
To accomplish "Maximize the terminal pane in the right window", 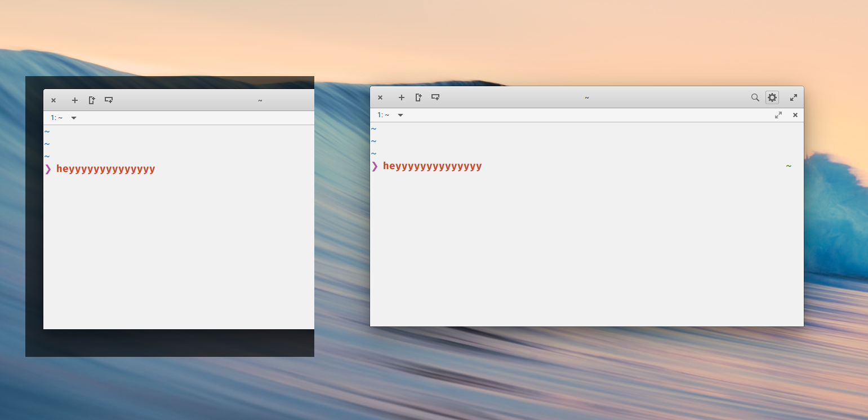I will click(x=778, y=115).
